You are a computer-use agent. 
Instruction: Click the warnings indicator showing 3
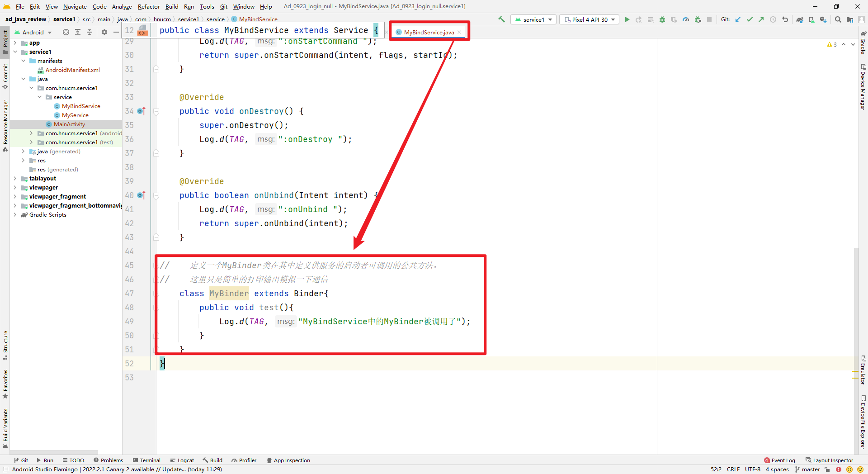832,44
